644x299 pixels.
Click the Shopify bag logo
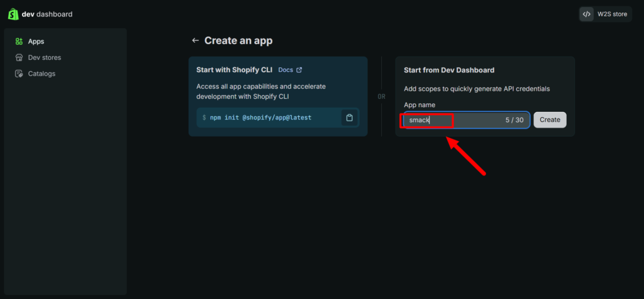point(13,14)
